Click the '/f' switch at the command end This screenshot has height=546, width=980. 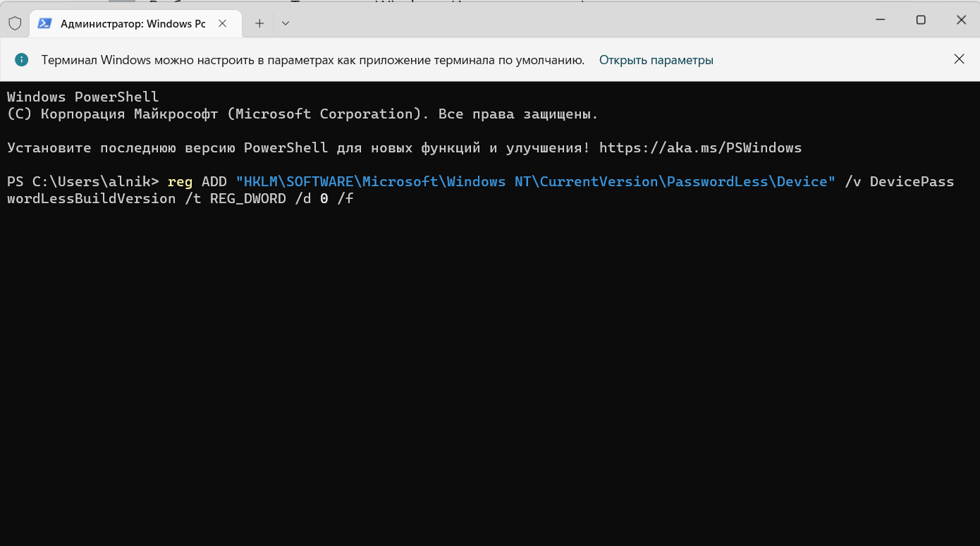(345, 199)
